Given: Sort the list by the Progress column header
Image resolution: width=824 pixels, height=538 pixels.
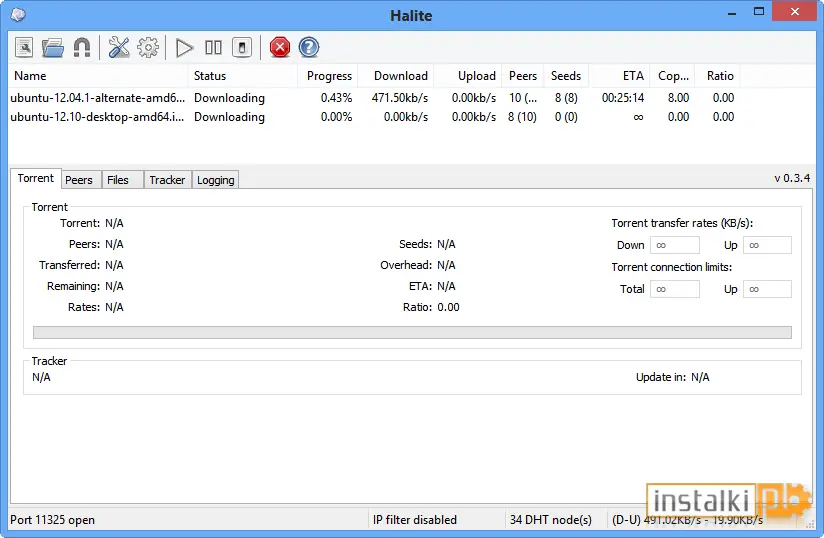Looking at the screenshot, I should [x=328, y=76].
